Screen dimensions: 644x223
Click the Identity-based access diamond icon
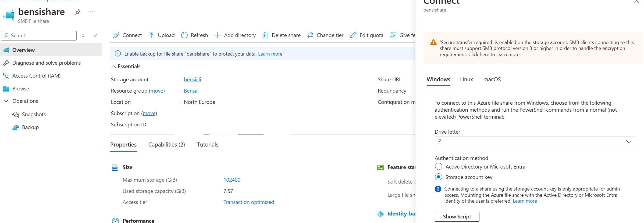[380, 214]
